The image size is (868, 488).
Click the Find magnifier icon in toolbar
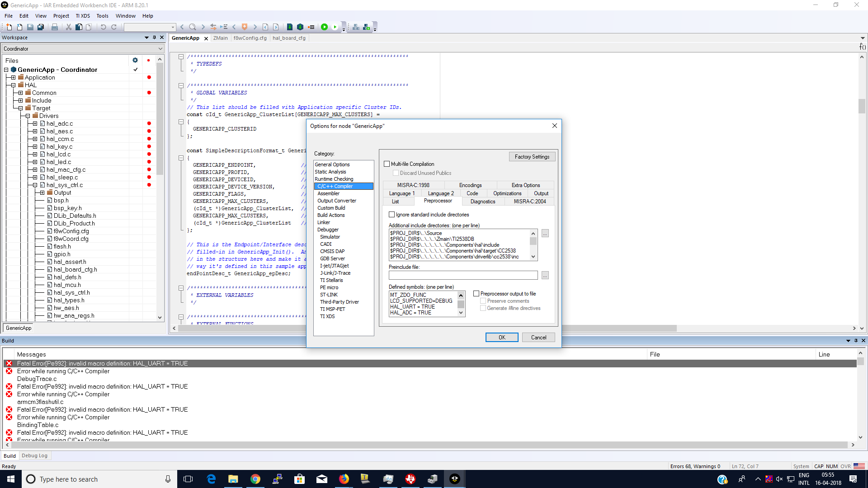[x=193, y=27]
